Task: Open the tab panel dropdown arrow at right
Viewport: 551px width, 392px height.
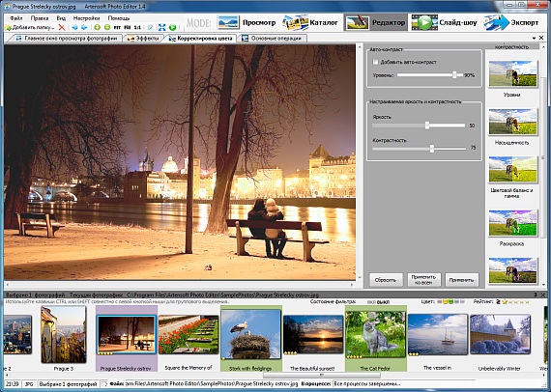Action: pyautogui.click(x=535, y=38)
